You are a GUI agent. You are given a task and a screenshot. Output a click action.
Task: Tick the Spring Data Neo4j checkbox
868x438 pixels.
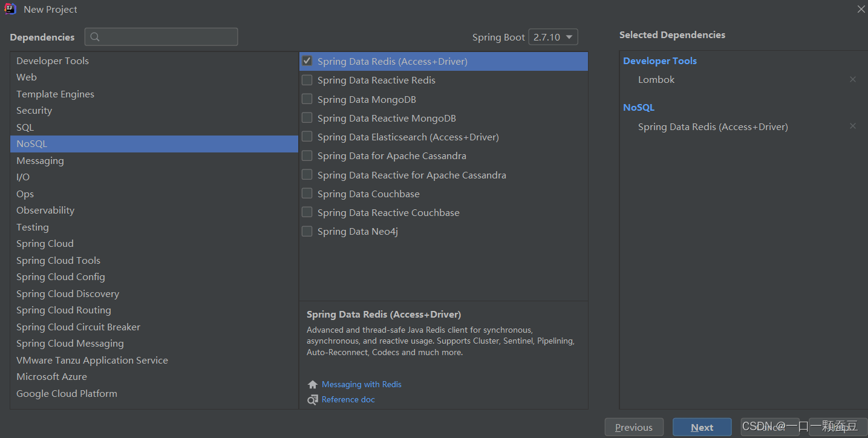(307, 231)
